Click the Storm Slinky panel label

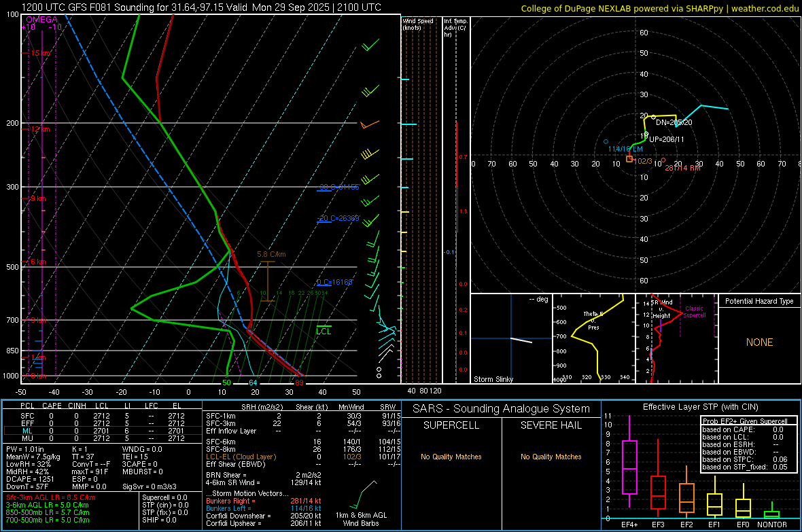pyautogui.click(x=493, y=379)
